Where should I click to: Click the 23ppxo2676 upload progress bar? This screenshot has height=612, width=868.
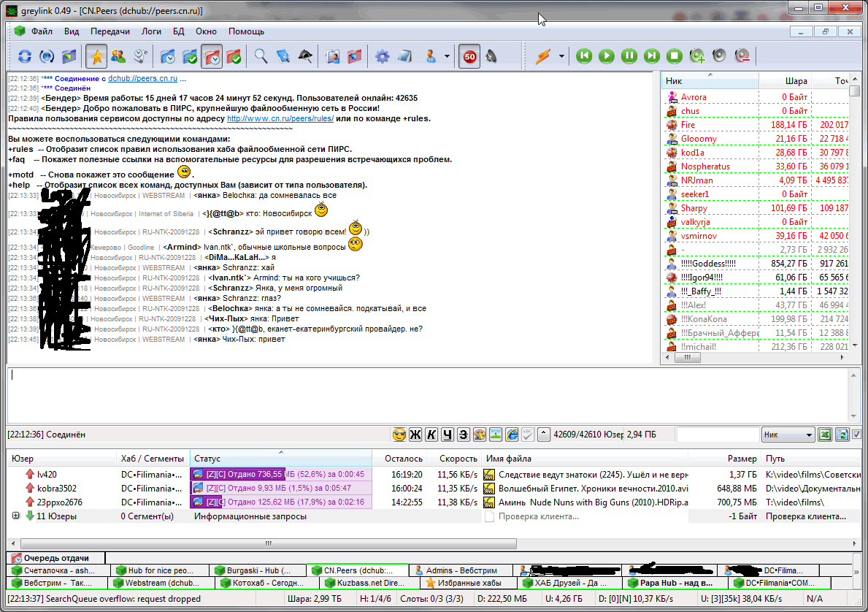pyautogui.click(x=280, y=502)
